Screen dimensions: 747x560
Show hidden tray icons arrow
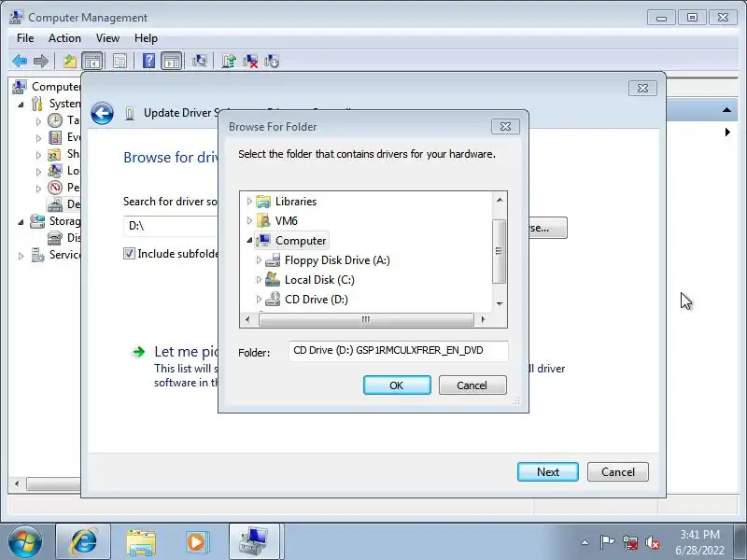point(585,542)
